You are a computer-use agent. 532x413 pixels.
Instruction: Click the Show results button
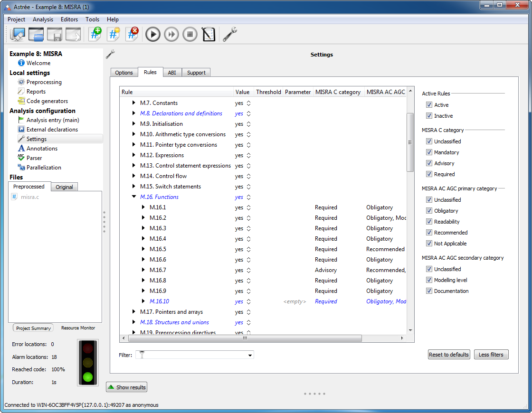click(x=126, y=387)
